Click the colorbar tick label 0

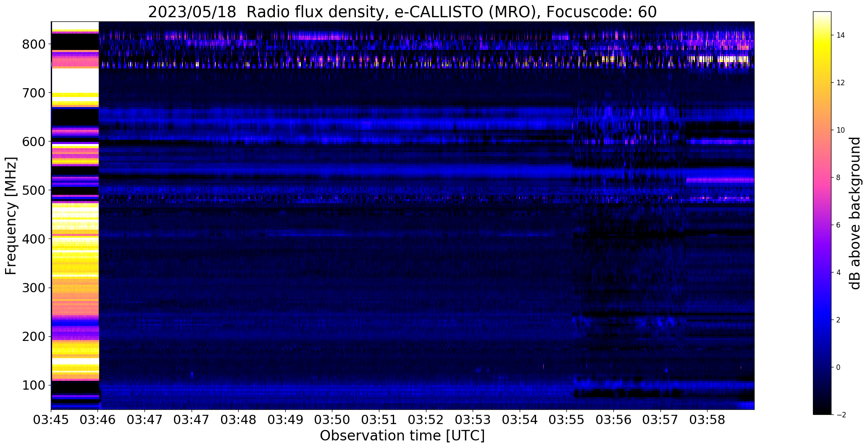tap(839, 367)
